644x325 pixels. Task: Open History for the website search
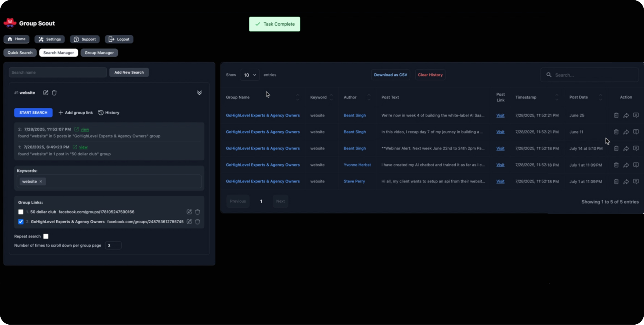click(109, 112)
